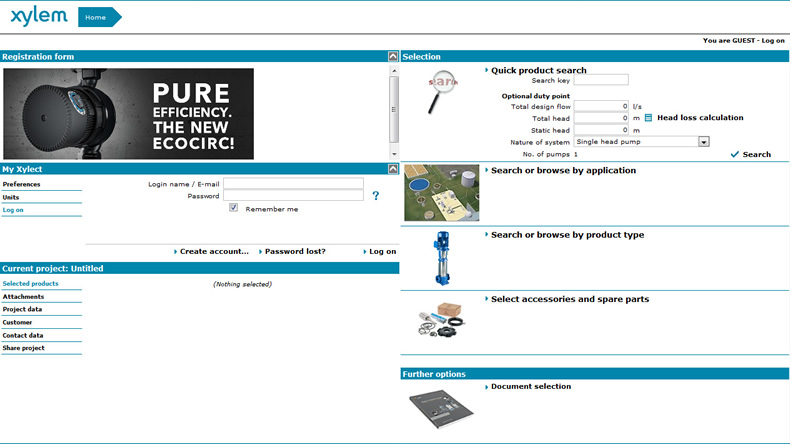Image resolution: width=790 pixels, height=444 pixels.
Task: Click Password lost? link
Action: 295,251
